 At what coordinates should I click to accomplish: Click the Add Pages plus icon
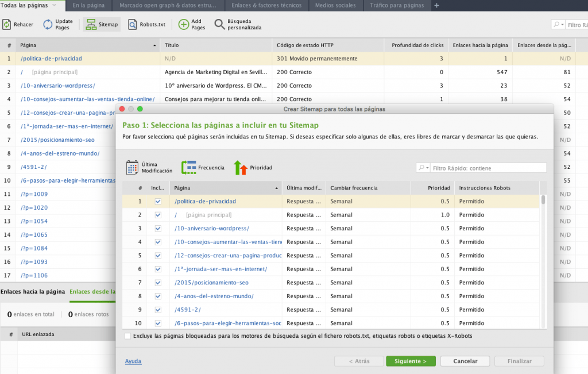183,24
